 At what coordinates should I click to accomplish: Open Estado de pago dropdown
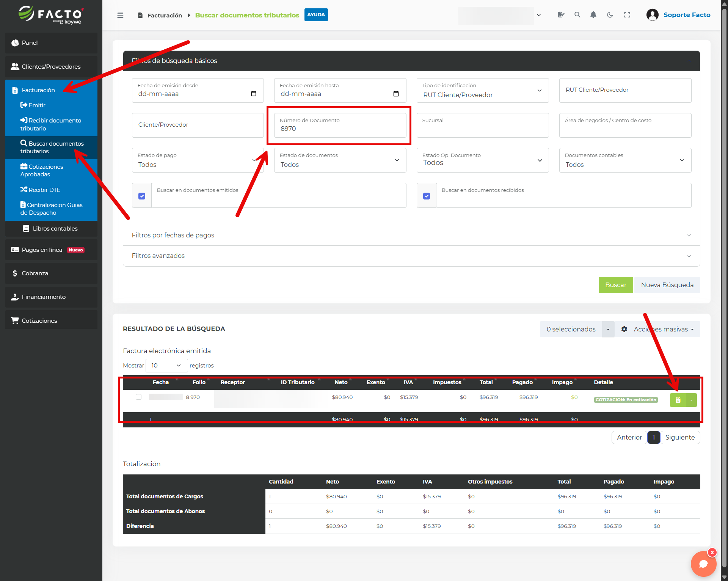(x=198, y=160)
